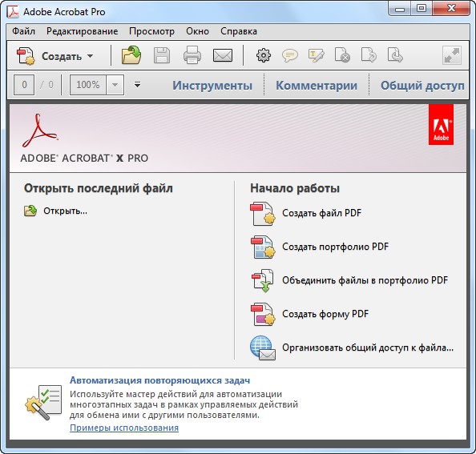
Task: Click the 100% zoom value field
Action: [88, 85]
